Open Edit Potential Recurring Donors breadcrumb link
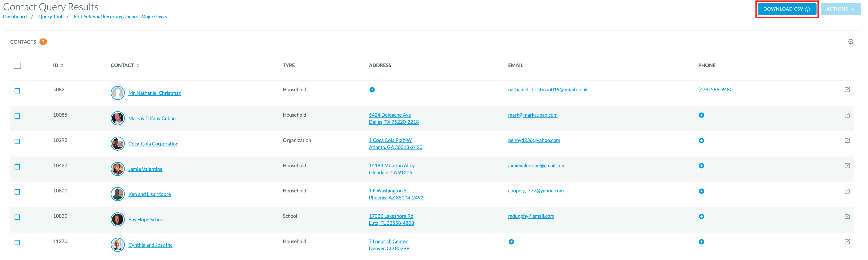Viewport: 868px width, 260px height. click(120, 16)
